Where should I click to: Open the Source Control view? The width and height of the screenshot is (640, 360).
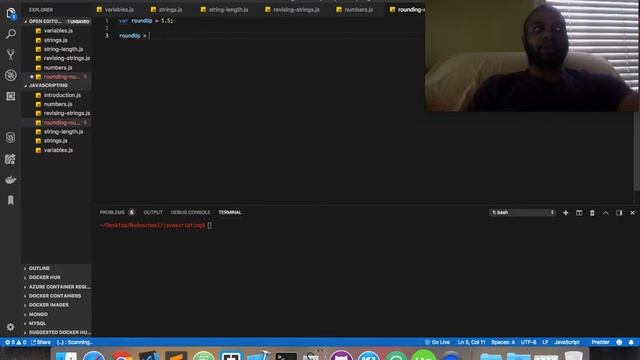point(11,54)
